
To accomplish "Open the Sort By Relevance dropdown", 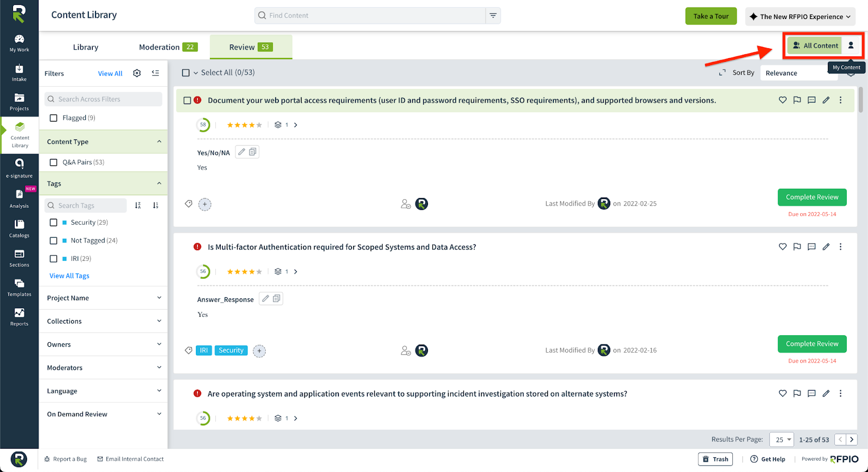I will [799, 73].
